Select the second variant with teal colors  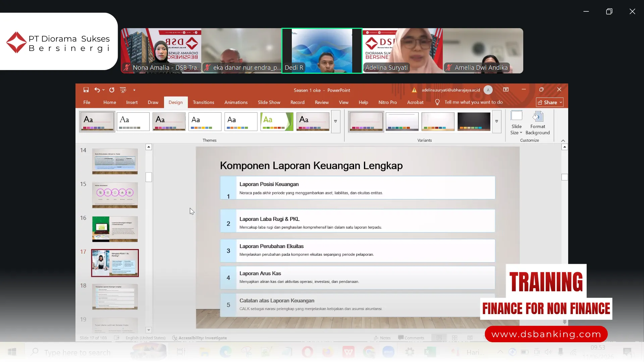tap(402, 121)
